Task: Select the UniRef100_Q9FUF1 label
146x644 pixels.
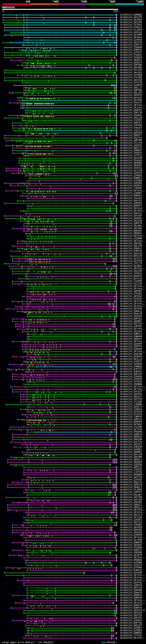Action: [x=131, y=123]
